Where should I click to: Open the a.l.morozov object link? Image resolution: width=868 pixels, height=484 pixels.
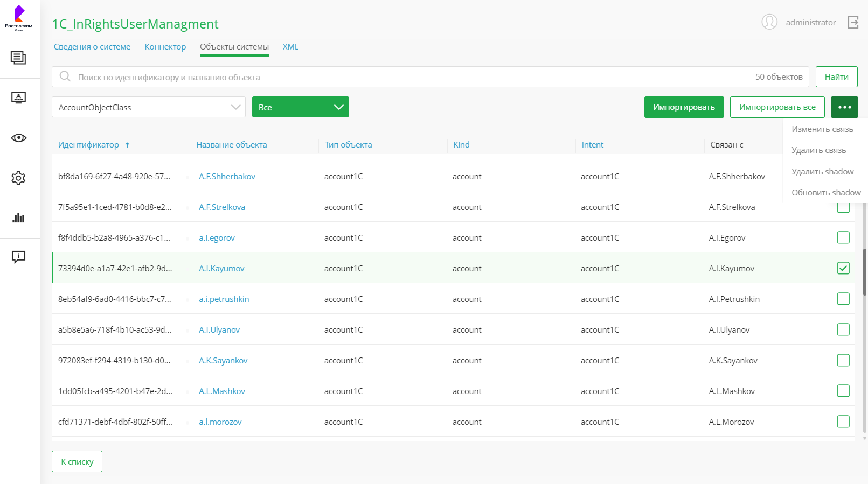(220, 422)
